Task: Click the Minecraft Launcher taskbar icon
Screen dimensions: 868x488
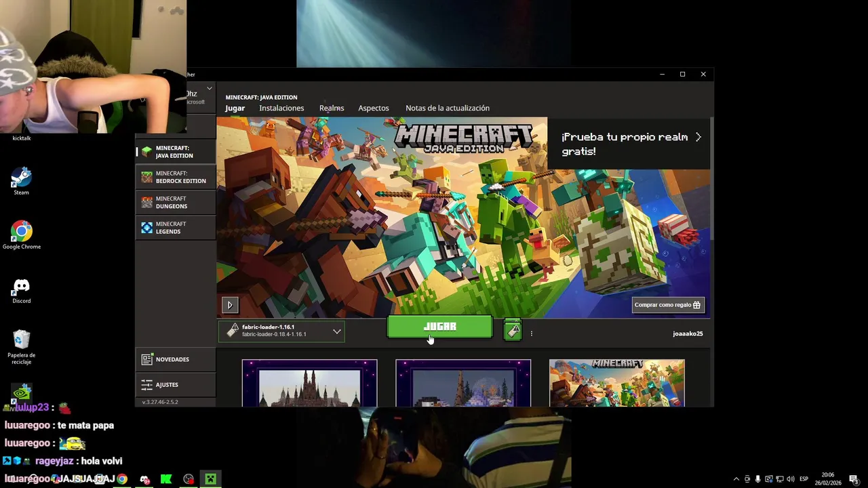Action: tap(210, 479)
